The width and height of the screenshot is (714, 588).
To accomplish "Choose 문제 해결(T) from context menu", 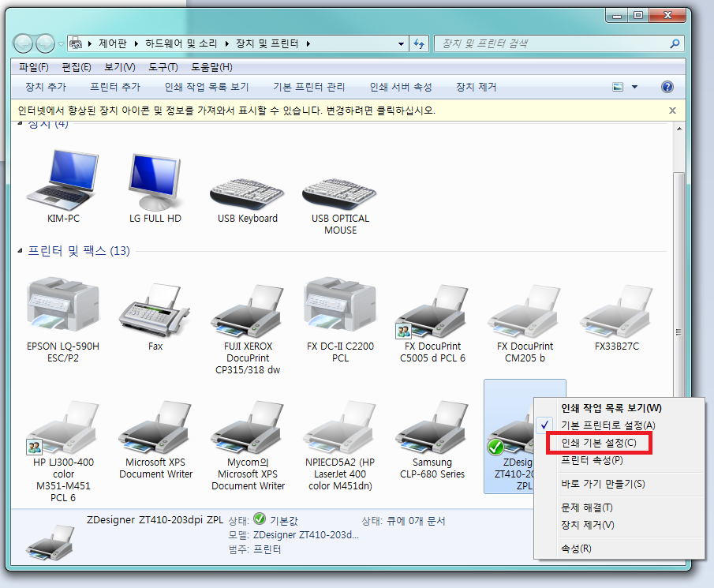I will coord(587,507).
